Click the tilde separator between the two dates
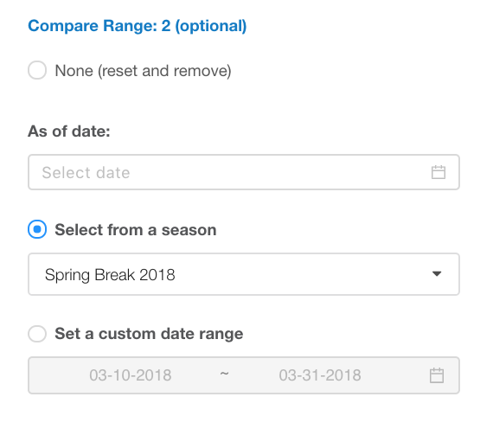The height and width of the screenshot is (448, 493). tap(224, 374)
